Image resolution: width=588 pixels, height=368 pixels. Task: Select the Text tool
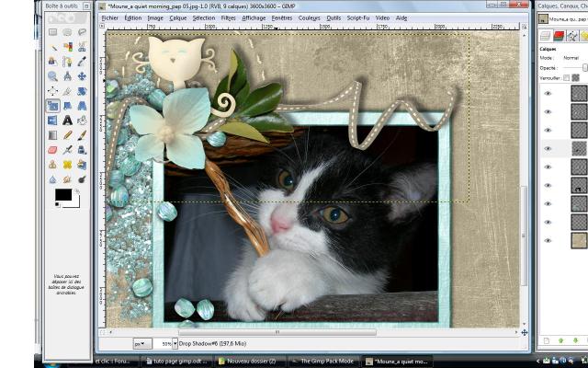(x=67, y=121)
